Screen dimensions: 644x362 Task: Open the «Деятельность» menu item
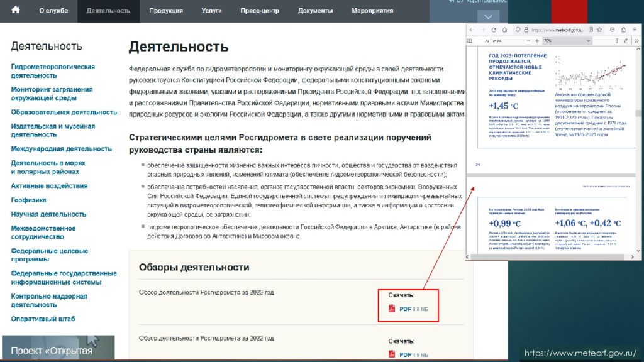click(108, 11)
